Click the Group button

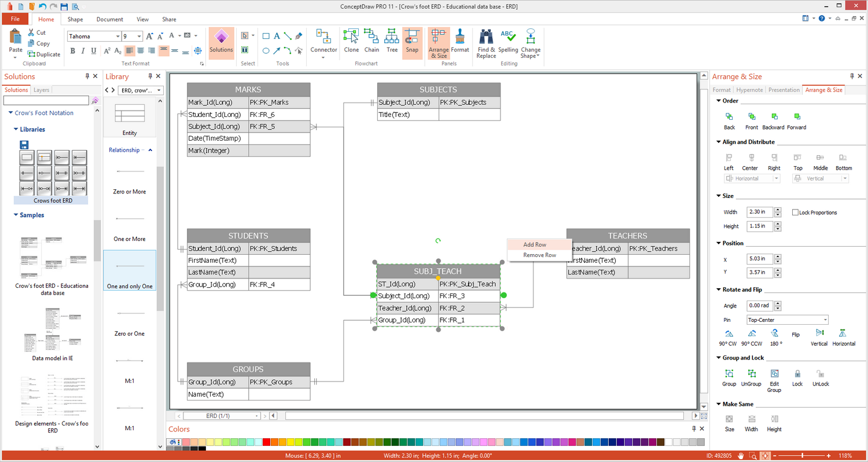(729, 378)
